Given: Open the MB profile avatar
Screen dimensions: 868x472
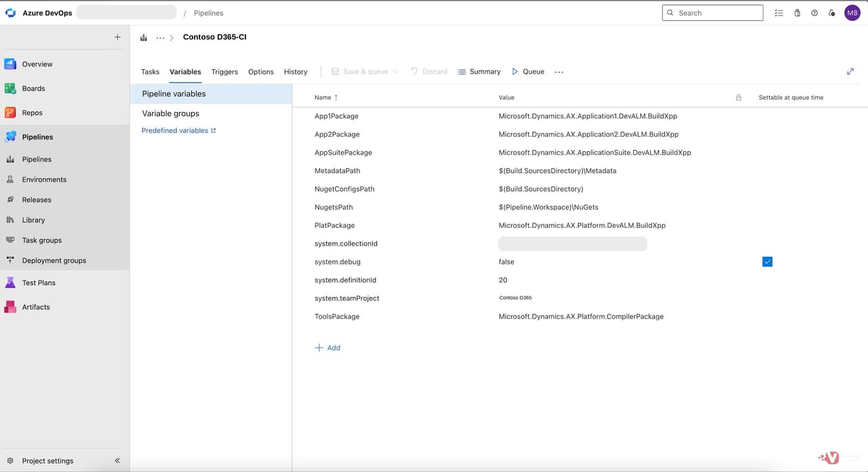Looking at the screenshot, I should (x=852, y=13).
